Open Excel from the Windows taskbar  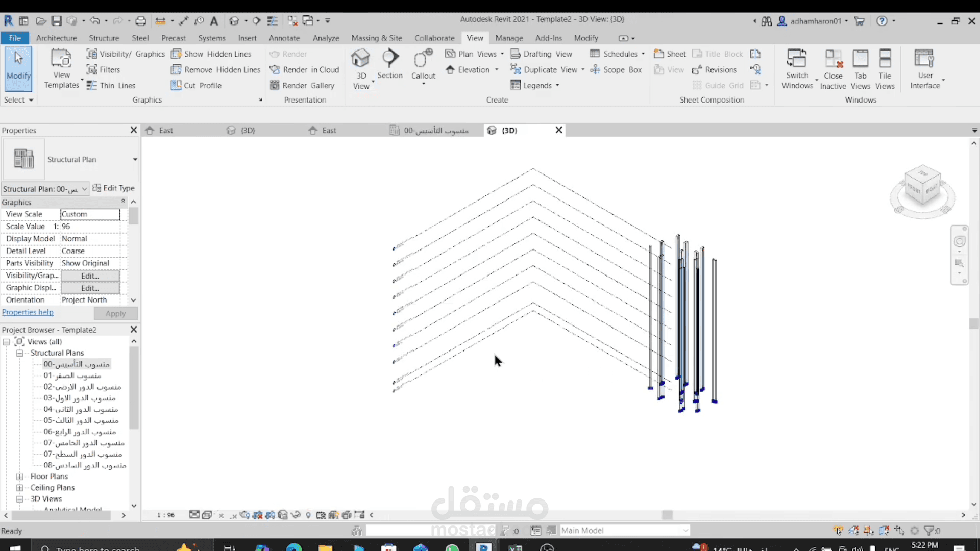coord(516,547)
